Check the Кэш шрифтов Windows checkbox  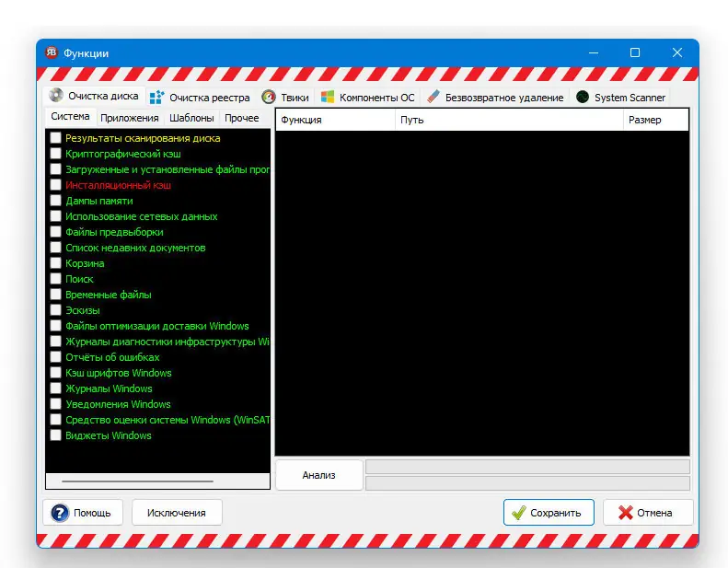click(x=56, y=372)
